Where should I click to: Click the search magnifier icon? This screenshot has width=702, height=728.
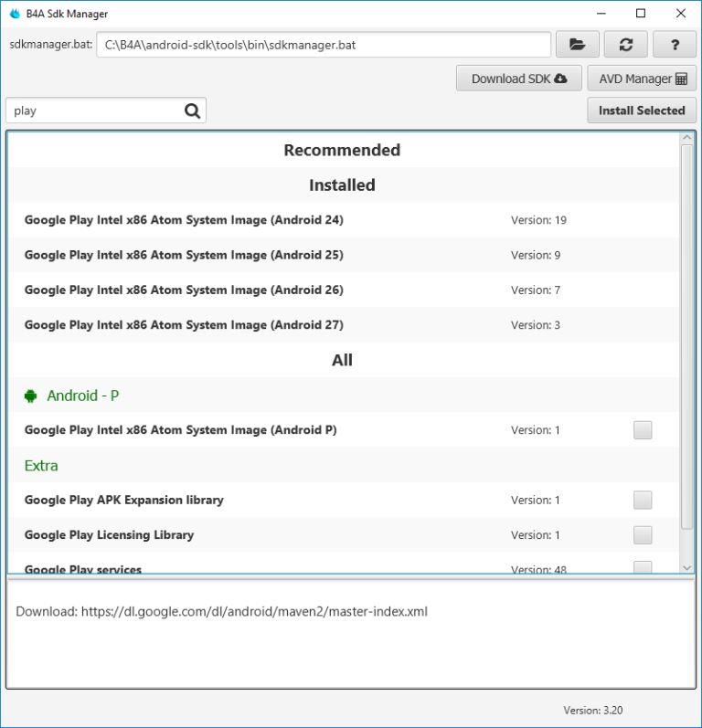(x=192, y=111)
